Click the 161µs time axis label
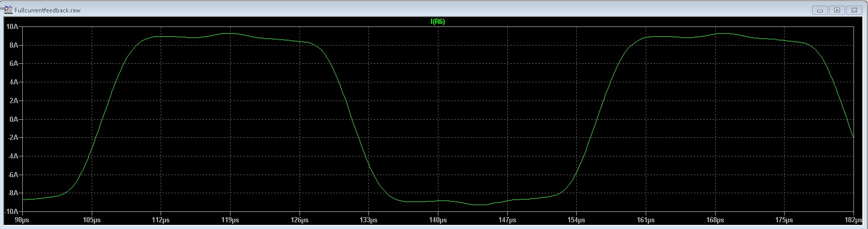The width and height of the screenshot is (868, 229). 646,220
